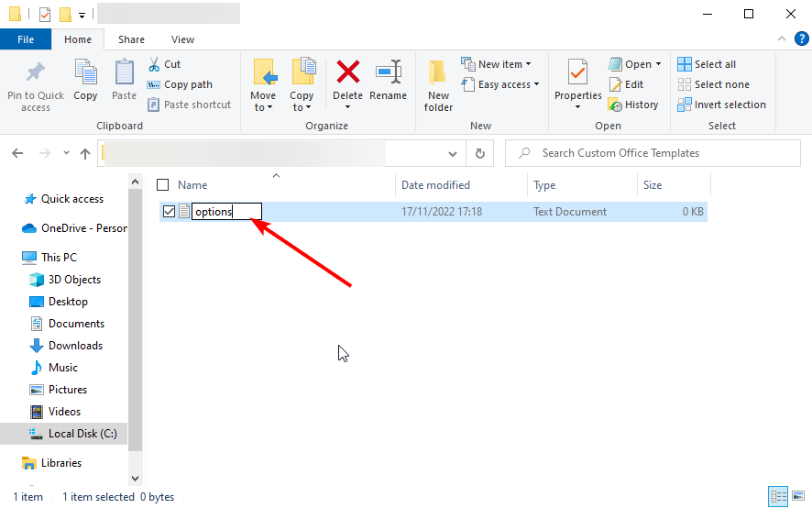Viewport: 812px width, 508px height.
Task: Click Select all
Action: pos(707,64)
